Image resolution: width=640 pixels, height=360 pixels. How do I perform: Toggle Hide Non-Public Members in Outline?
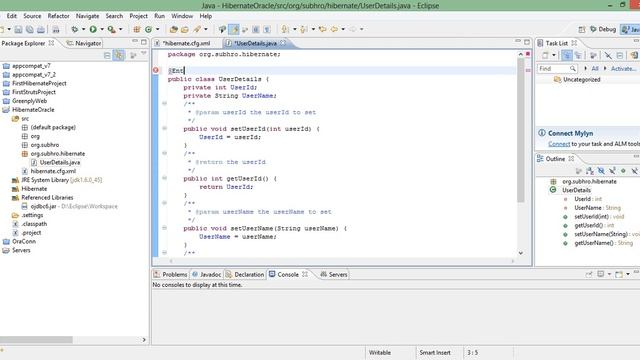[623, 171]
